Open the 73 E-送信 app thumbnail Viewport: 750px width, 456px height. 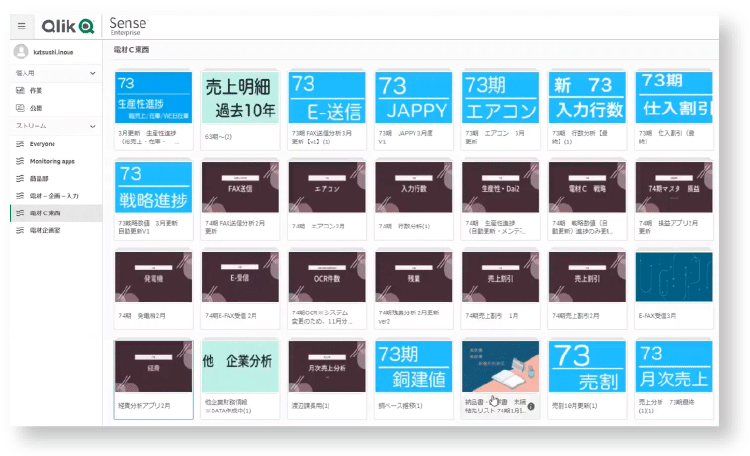327,97
